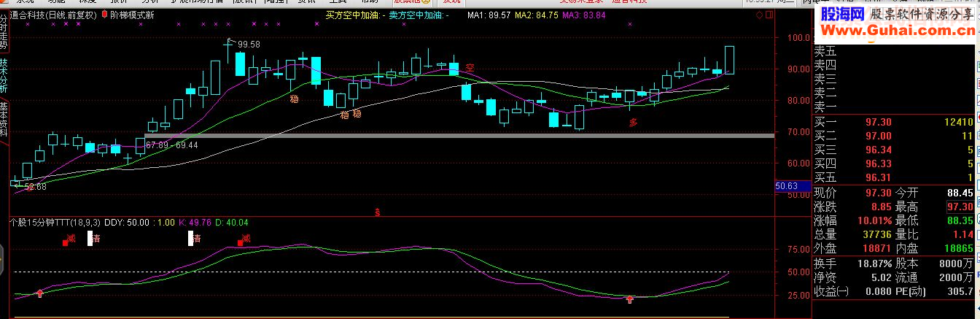
Task: Click the 买一 bid price 97.30
Action: coord(878,121)
